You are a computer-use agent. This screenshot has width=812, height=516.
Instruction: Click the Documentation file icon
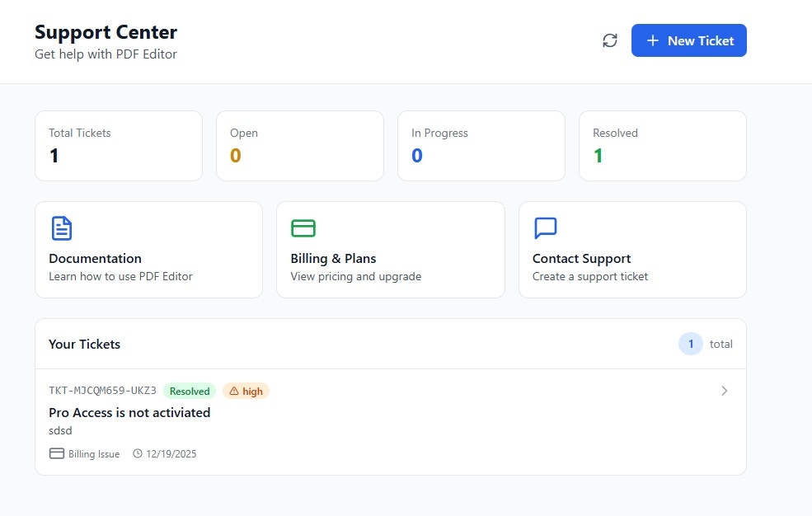62,228
